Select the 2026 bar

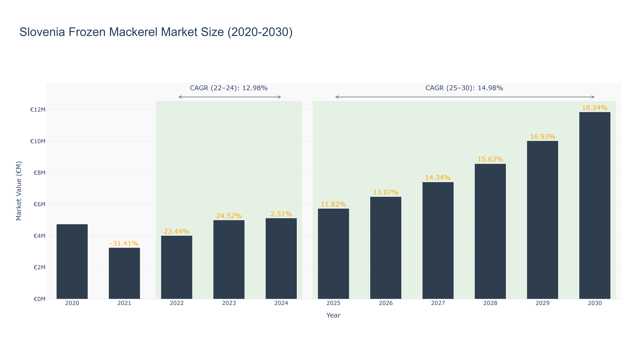(386, 248)
